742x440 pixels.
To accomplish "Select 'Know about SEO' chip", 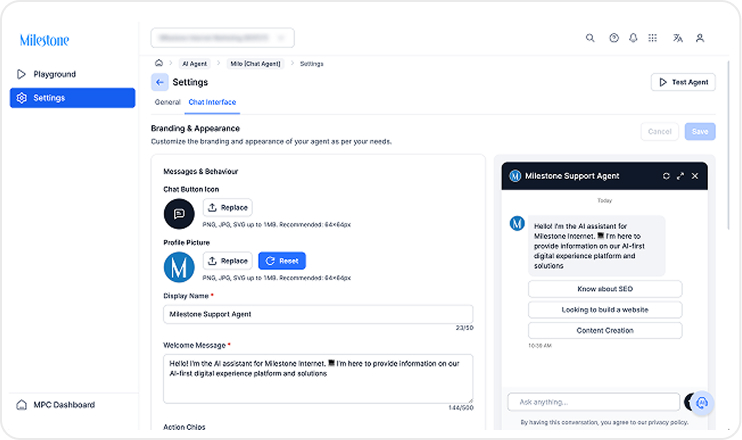I will 605,289.
